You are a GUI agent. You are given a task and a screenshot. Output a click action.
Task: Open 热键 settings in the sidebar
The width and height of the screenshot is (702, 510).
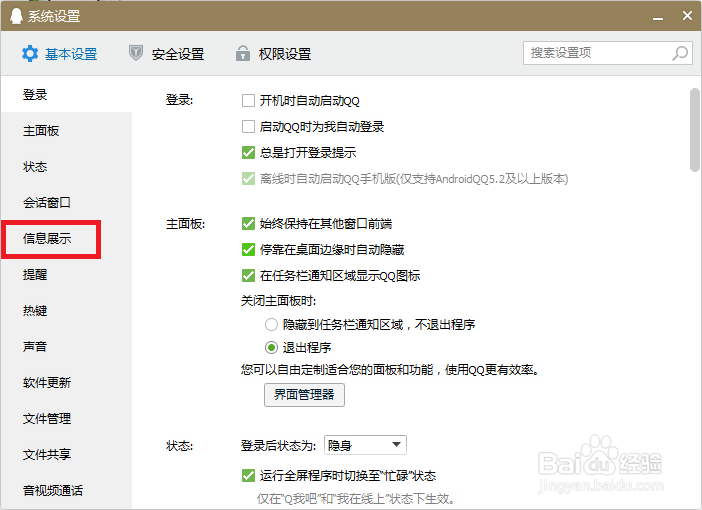(x=66, y=310)
